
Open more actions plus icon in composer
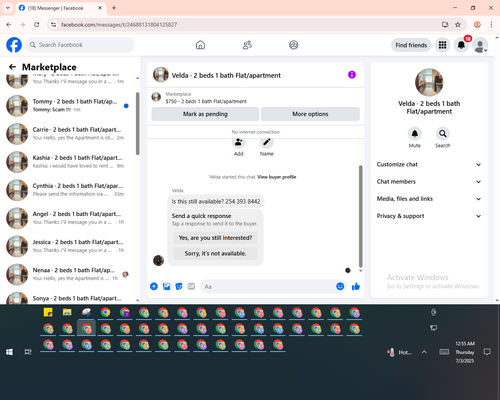click(154, 286)
